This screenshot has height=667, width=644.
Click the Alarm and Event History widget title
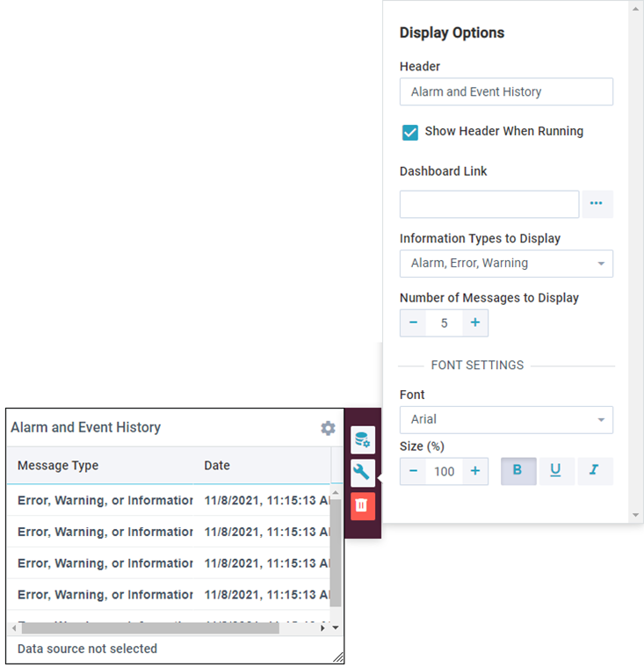tap(86, 427)
